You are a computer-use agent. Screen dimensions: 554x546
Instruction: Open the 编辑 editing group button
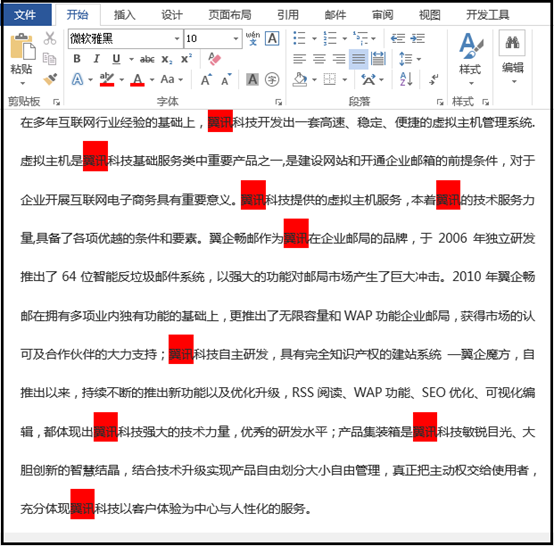512,57
